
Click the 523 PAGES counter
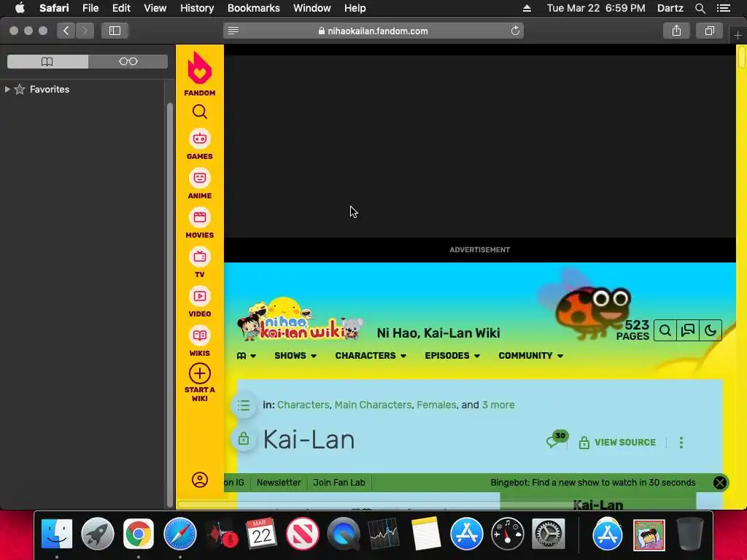pos(632,330)
